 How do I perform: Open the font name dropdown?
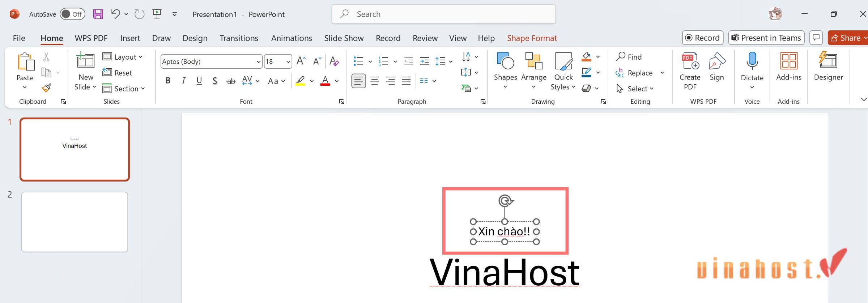point(259,62)
